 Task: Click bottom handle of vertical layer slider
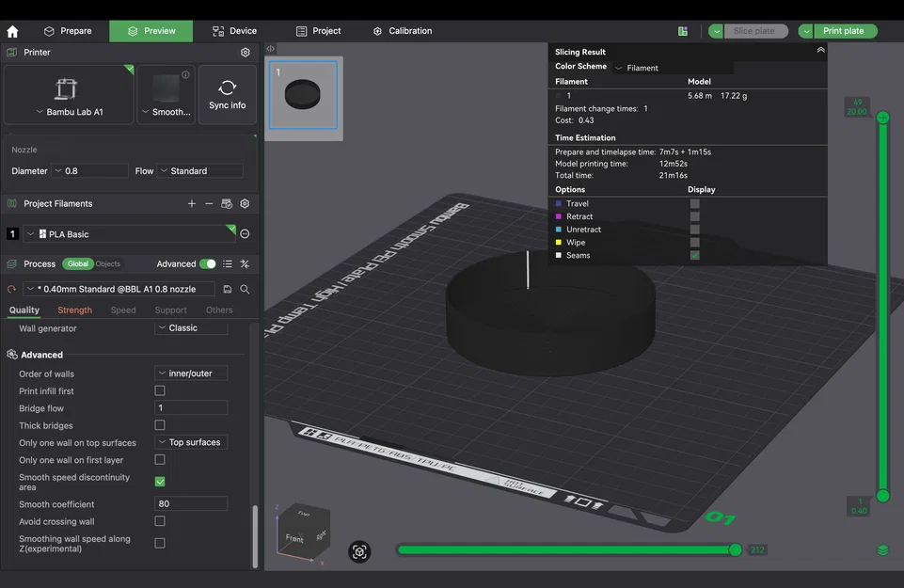point(882,496)
